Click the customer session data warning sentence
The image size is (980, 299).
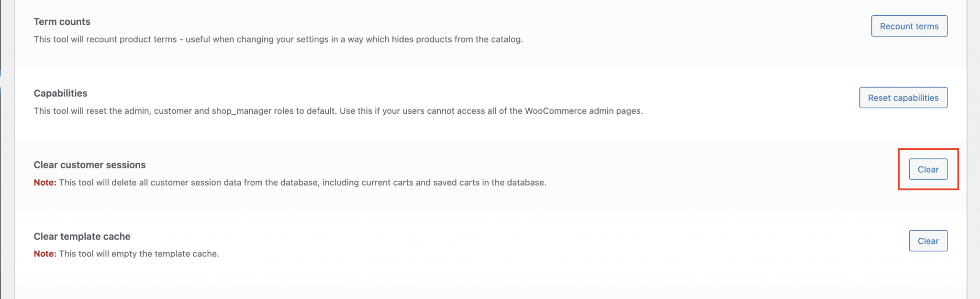302,182
